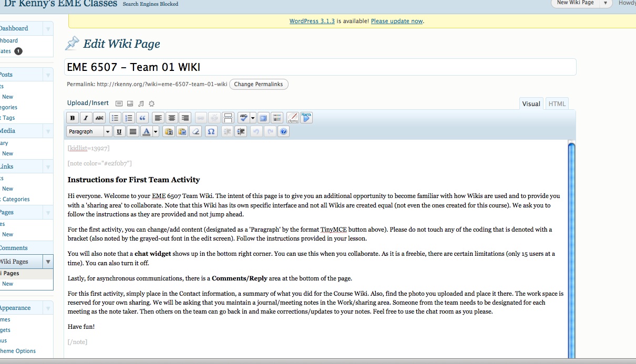636x364 pixels.
Task: Insert a blockquote
Action: coord(142,118)
